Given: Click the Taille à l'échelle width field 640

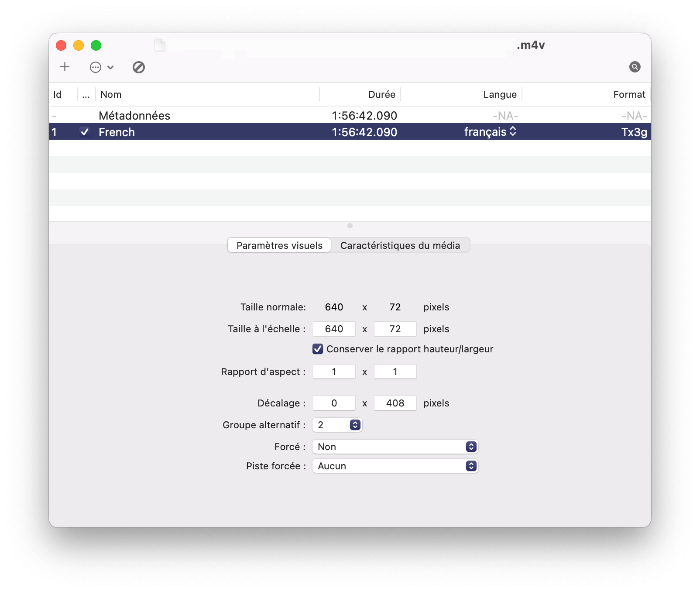Looking at the screenshot, I should pyautogui.click(x=334, y=329).
